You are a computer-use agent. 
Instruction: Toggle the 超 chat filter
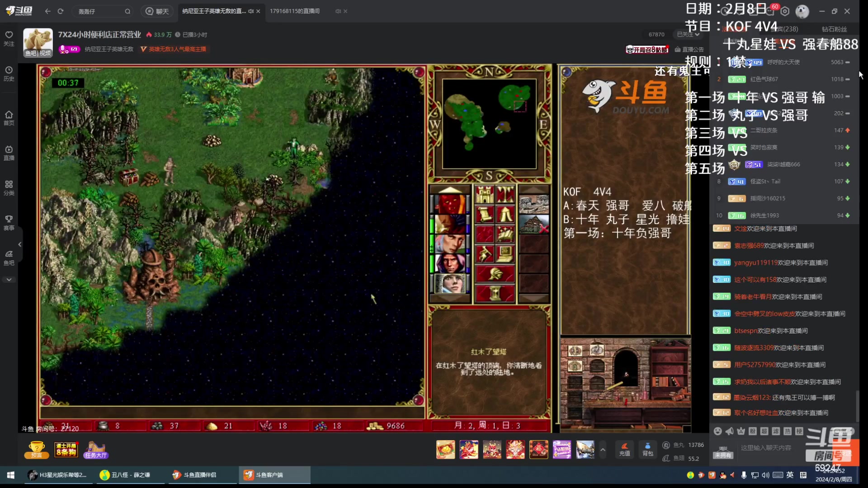click(x=764, y=431)
